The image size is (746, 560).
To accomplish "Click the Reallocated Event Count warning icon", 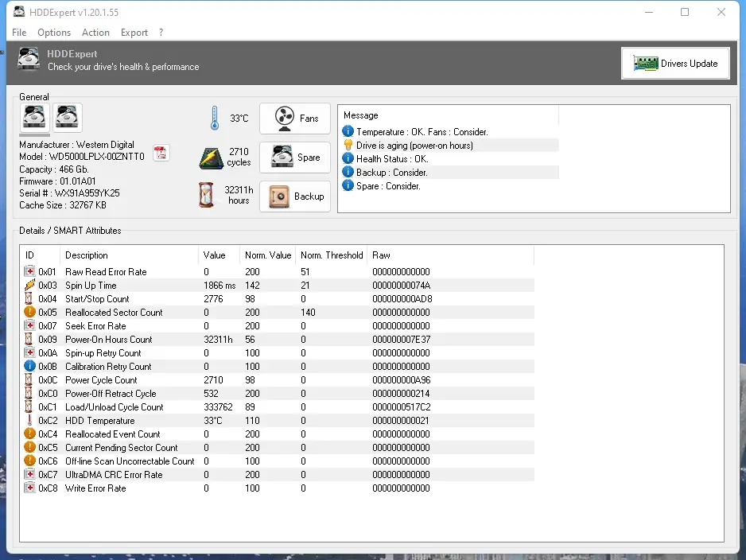I will point(29,434).
